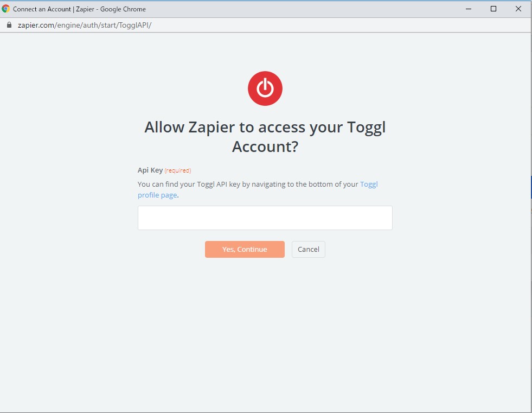
Task: Open the Toggl link in description
Action: click(x=369, y=184)
